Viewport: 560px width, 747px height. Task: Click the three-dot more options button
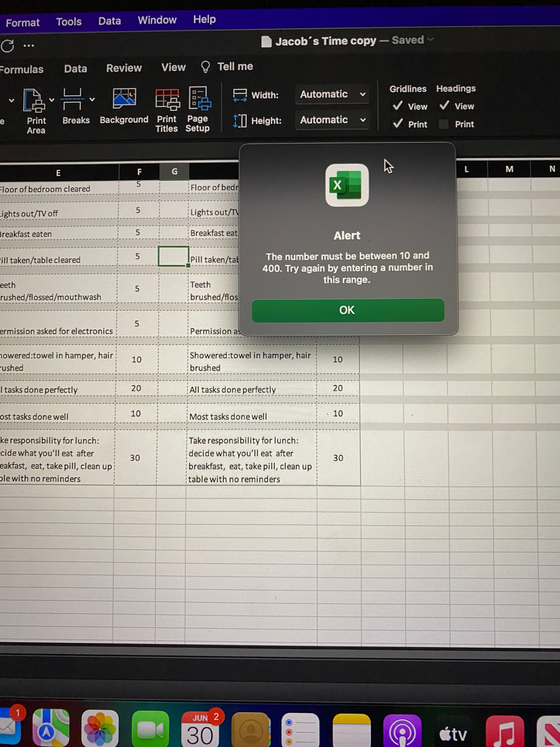pos(29,46)
